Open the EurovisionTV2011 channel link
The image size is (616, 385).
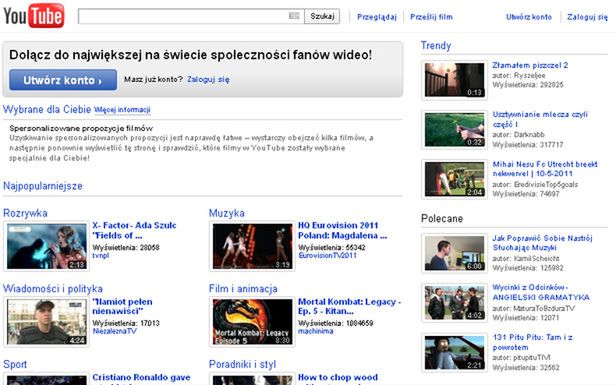[x=327, y=255]
